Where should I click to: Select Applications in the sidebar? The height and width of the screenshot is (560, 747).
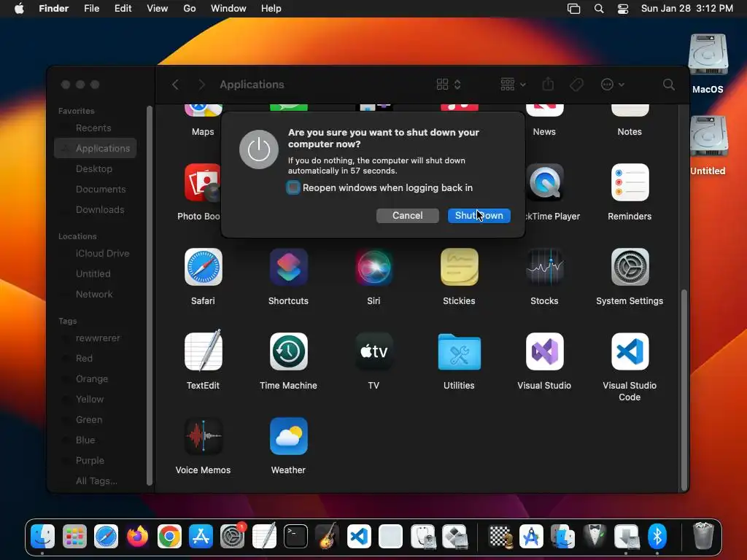point(96,148)
